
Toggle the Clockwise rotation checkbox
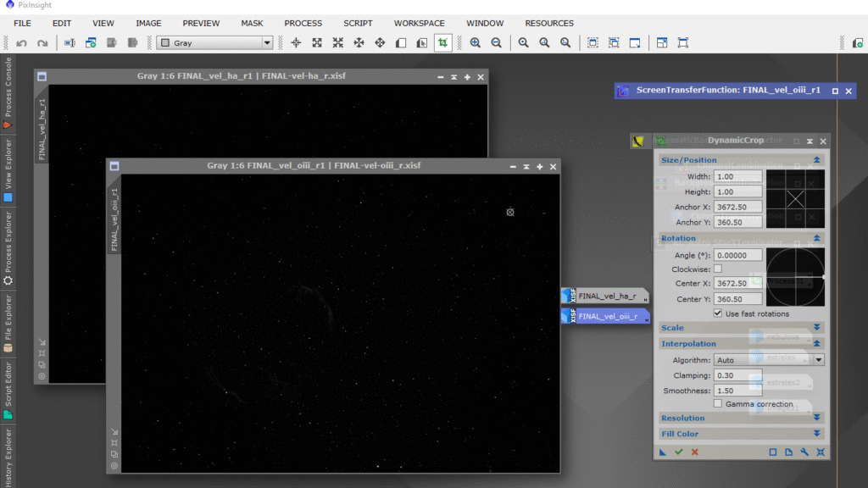718,269
